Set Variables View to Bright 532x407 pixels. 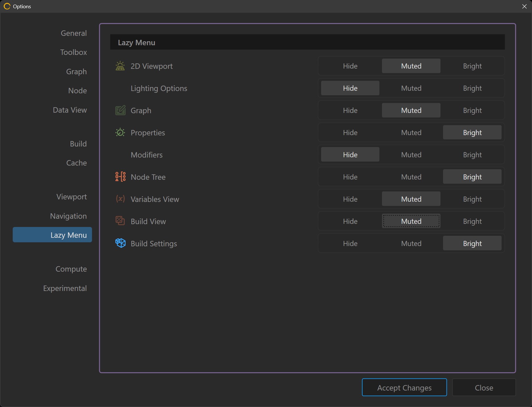472,199
